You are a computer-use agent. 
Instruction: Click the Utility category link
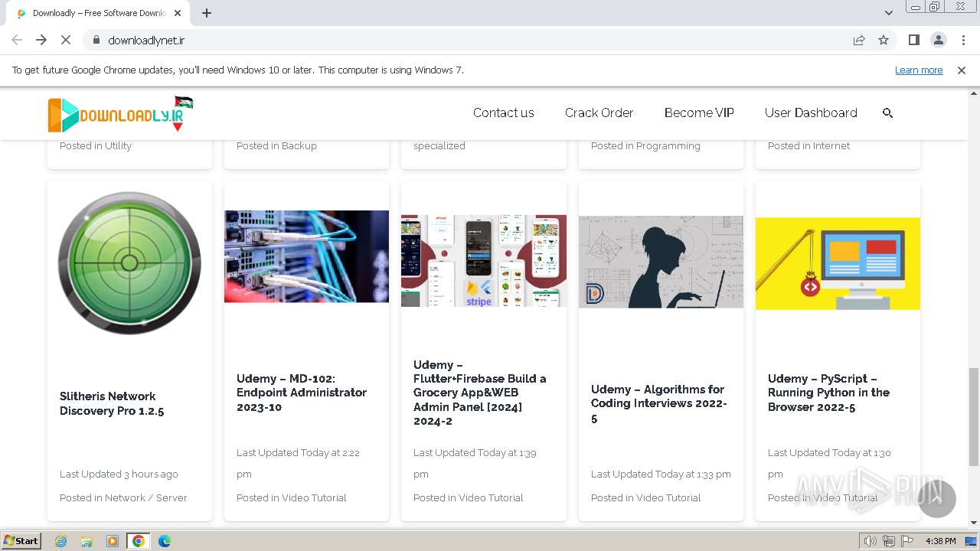click(x=118, y=145)
